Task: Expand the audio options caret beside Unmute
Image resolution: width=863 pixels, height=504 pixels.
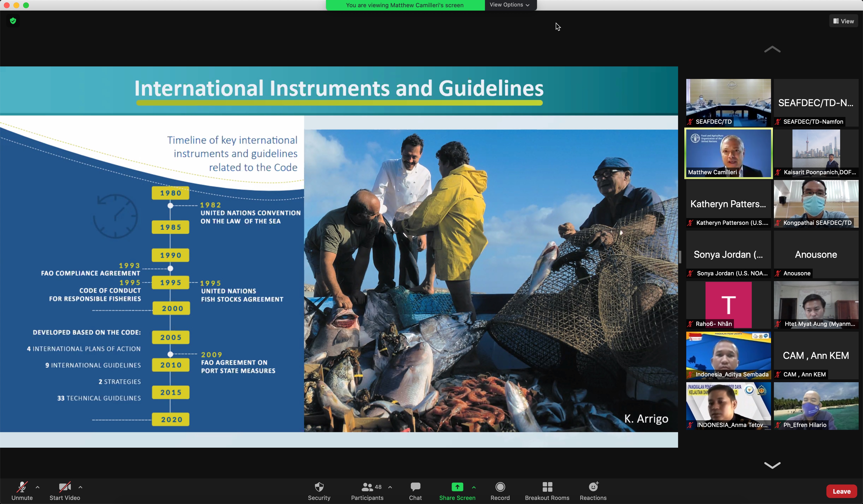Action: (x=38, y=487)
